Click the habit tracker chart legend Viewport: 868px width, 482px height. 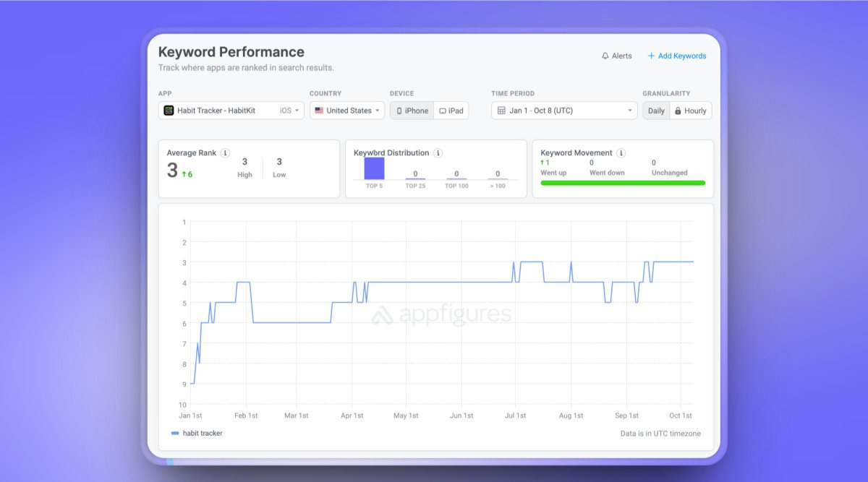(x=195, y=433)
